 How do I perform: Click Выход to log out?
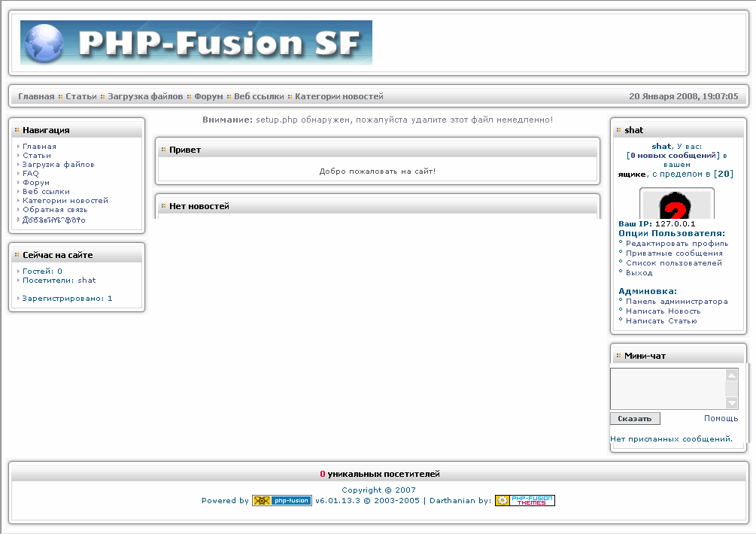point(639,273)
